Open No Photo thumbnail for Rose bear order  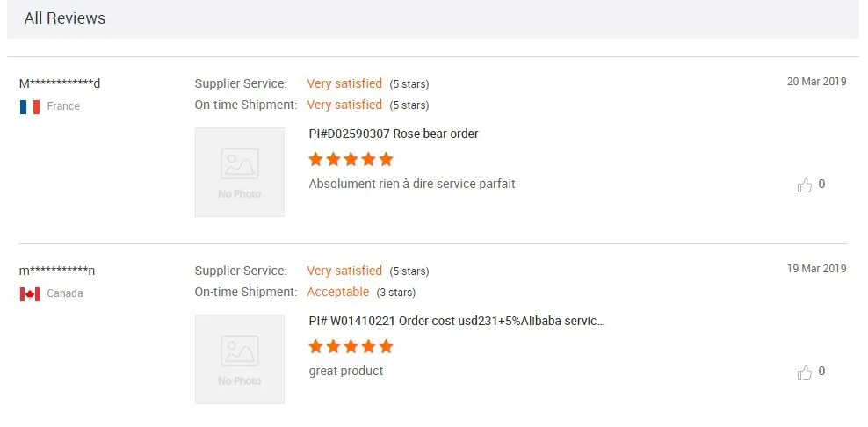(x=240, y=172)
